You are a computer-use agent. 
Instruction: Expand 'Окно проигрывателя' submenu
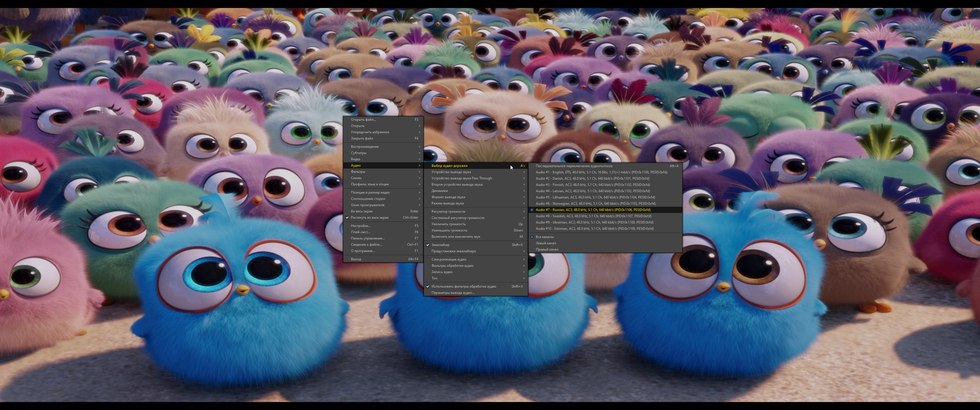click(x=383, y=205)
